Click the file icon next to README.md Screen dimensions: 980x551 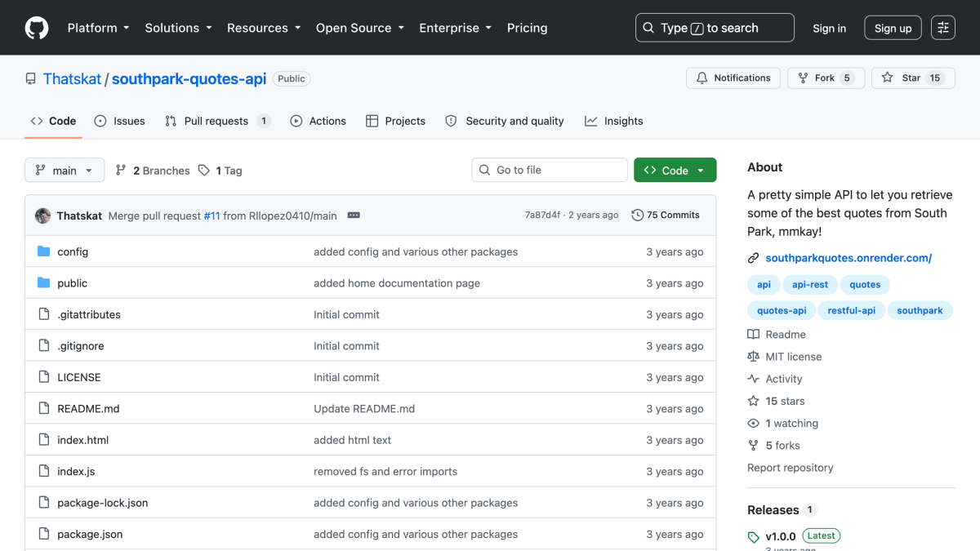44,409
